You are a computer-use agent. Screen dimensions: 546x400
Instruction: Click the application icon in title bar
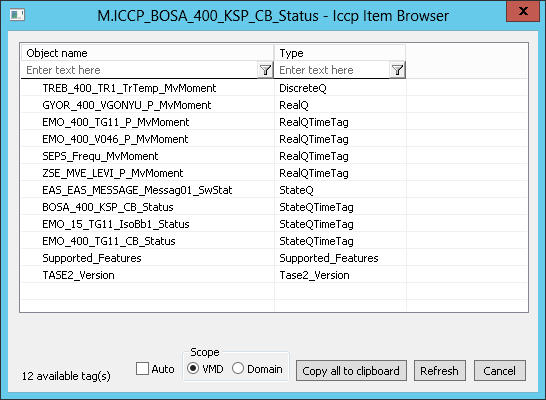pyautogui.click(x=17, y=15)
